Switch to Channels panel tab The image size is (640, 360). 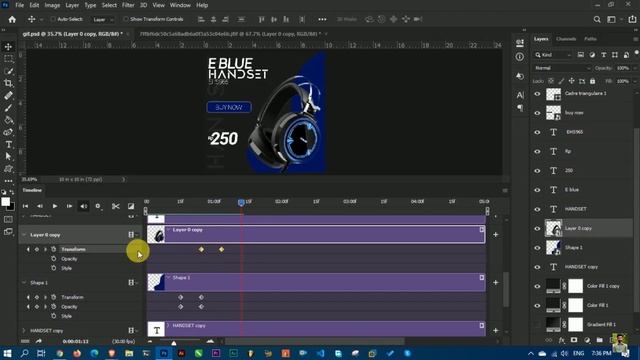pos(566,39)
